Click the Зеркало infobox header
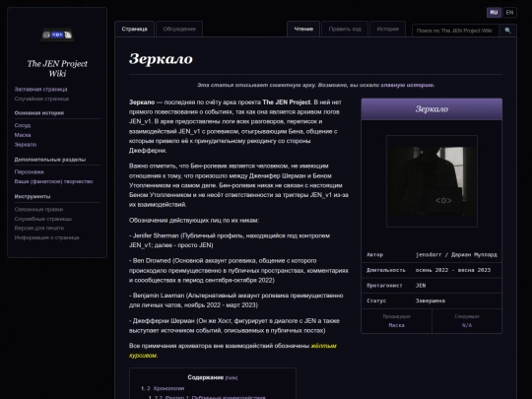Viewport: 532px width, 399px height. click(x=432, y=109)
